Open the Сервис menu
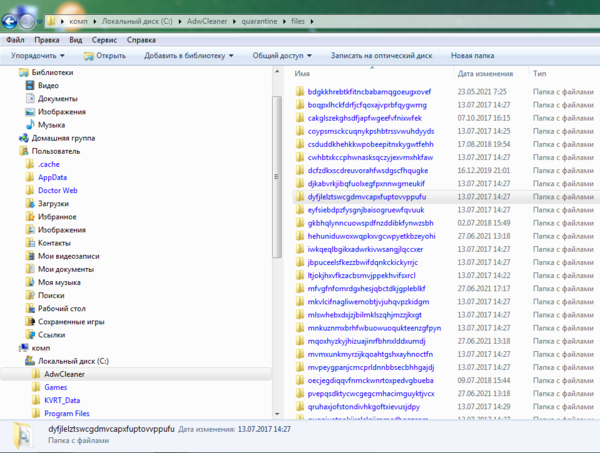The image size is (600, 453). 104,40
